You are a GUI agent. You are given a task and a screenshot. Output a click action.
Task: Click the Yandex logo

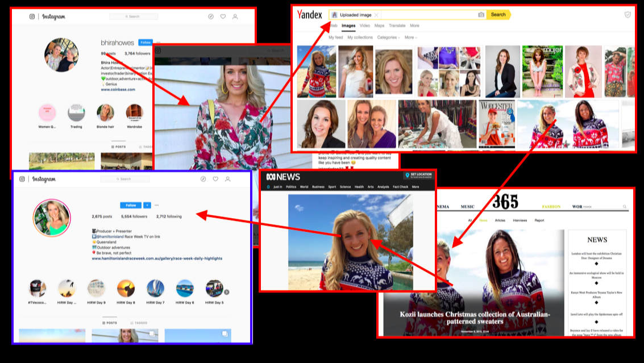pos(310,15)
